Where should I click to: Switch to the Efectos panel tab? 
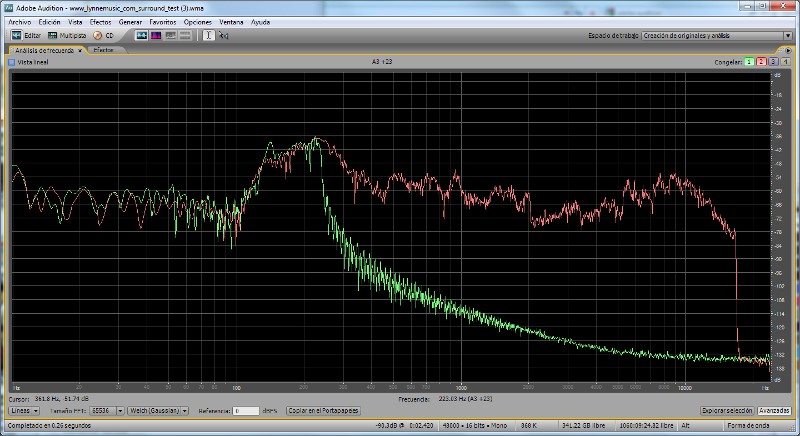click(x=104, y=49)
